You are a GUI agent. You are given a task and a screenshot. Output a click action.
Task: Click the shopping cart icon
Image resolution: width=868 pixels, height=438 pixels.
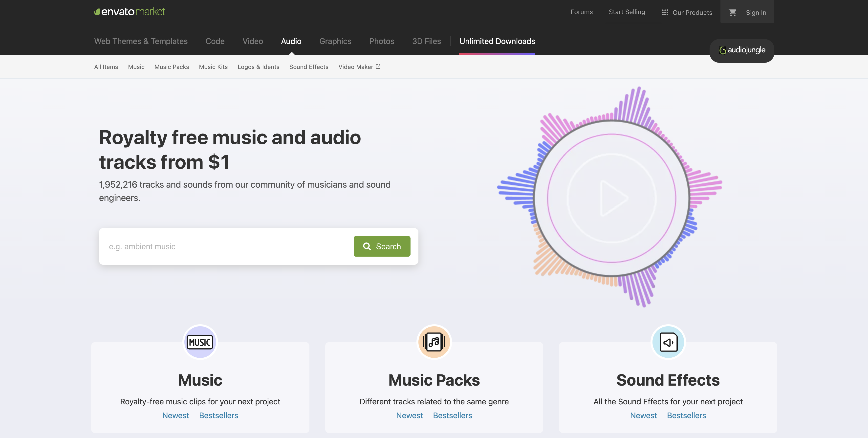(732, 12)
